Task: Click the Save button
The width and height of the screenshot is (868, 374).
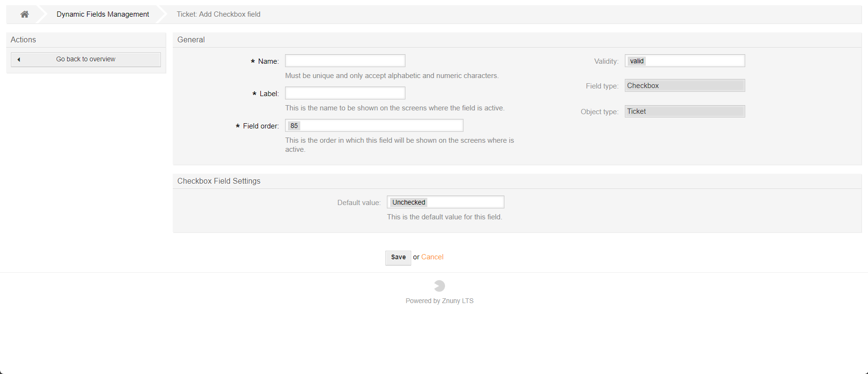Action: coord(398,257)
